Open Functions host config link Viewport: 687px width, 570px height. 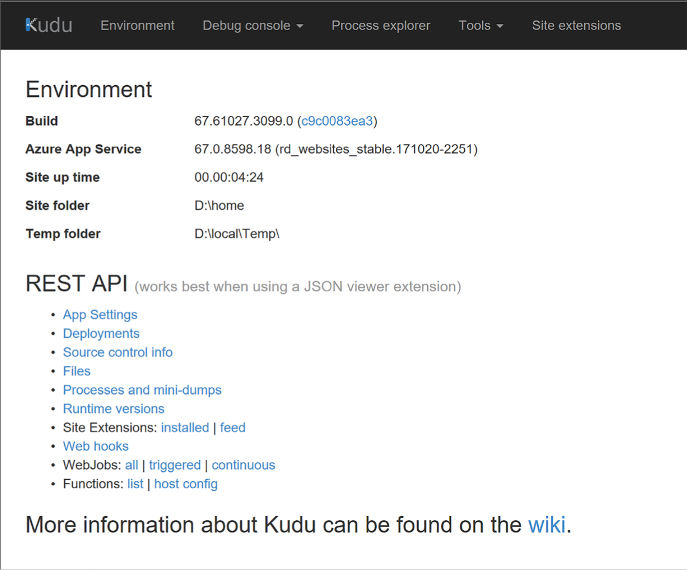(186, 484)
